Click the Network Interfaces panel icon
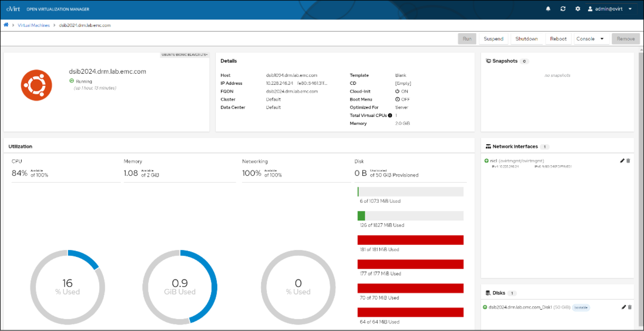This screenshot has height=331, width=644. pyautogui.click(x=488, y=147)
